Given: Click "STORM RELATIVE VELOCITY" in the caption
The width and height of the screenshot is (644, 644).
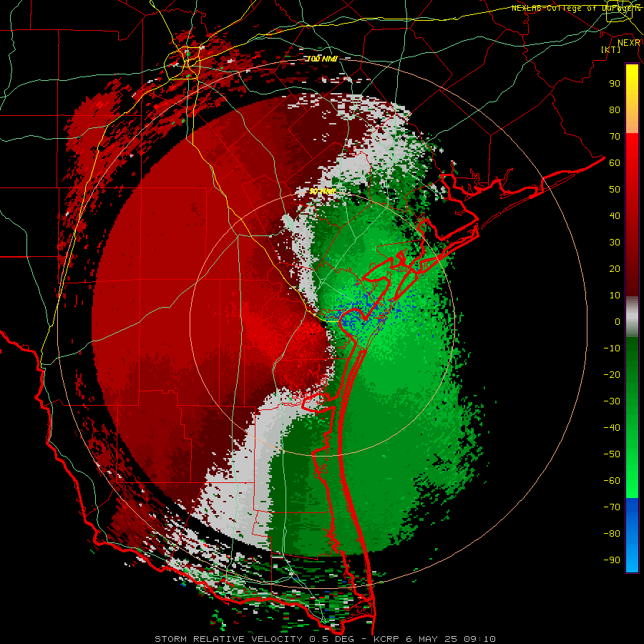Looking at the screenshot, I should click(x=228, y=639).
